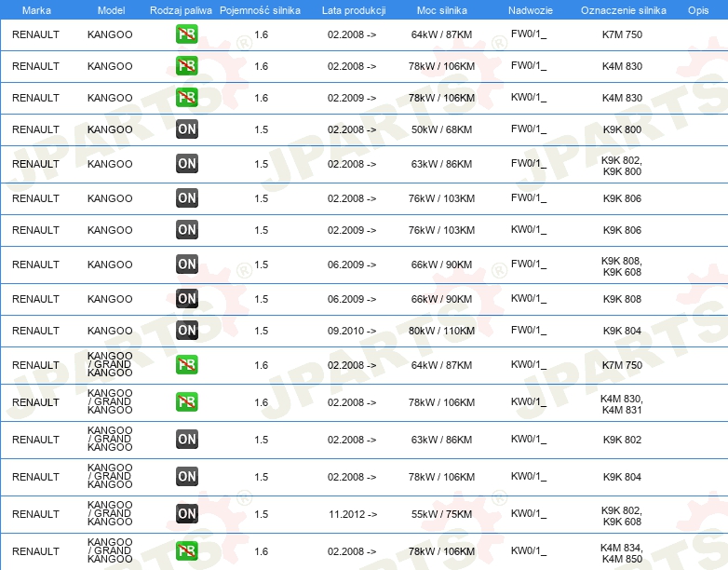
Task: Click the Nadwozie column header
Action: (x=531, y=10)
